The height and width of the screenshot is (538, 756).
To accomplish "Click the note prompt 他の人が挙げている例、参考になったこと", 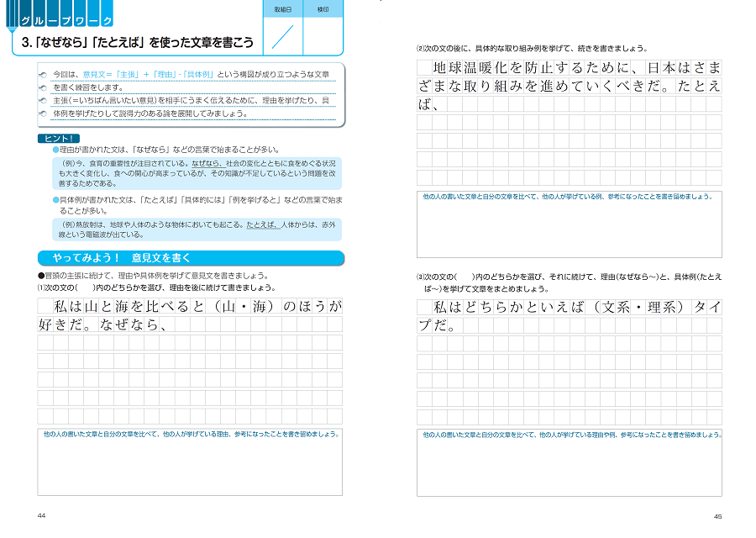I will tap(568, 197).
